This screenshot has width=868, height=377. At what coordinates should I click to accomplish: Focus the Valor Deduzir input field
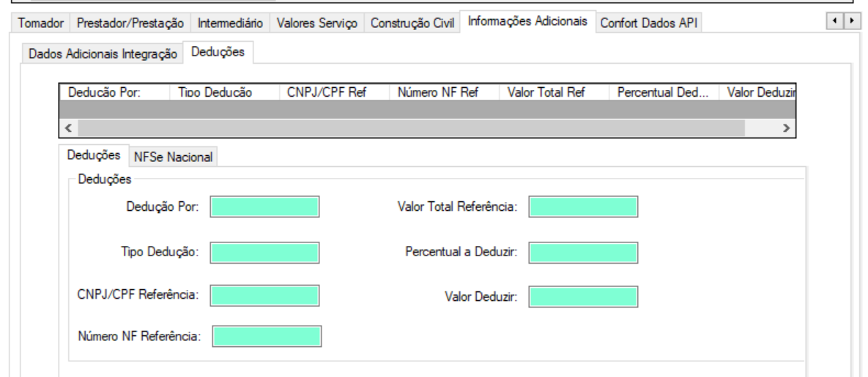point(584,296)
